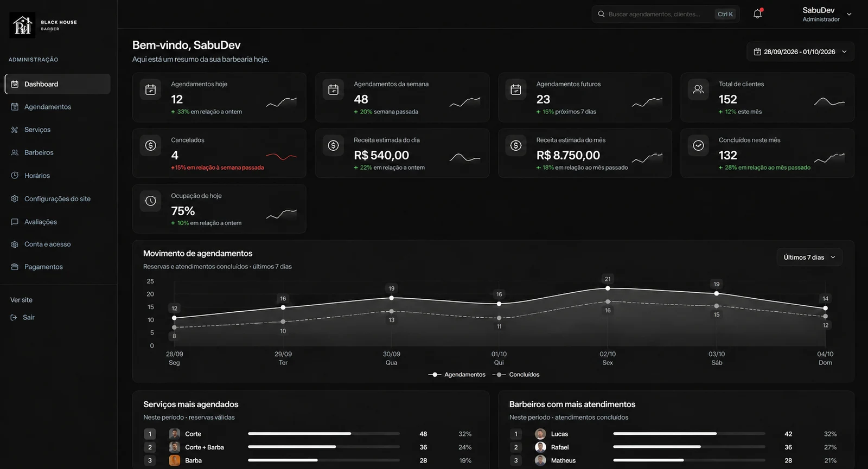Viewport: 868px width, 469px height.
Task: Click the sign-out icon beside Sair
Action: click(x=14, y=317)
